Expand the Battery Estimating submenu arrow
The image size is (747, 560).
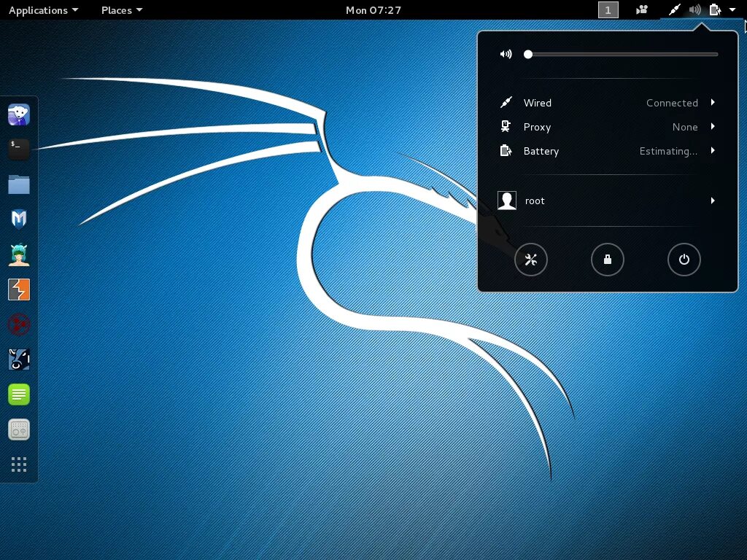(713, 150)
